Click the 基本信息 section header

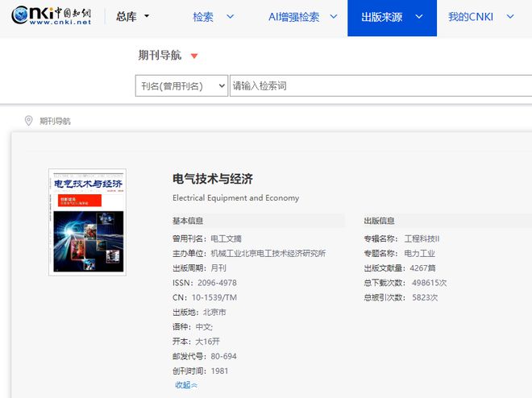pos(188,221)
